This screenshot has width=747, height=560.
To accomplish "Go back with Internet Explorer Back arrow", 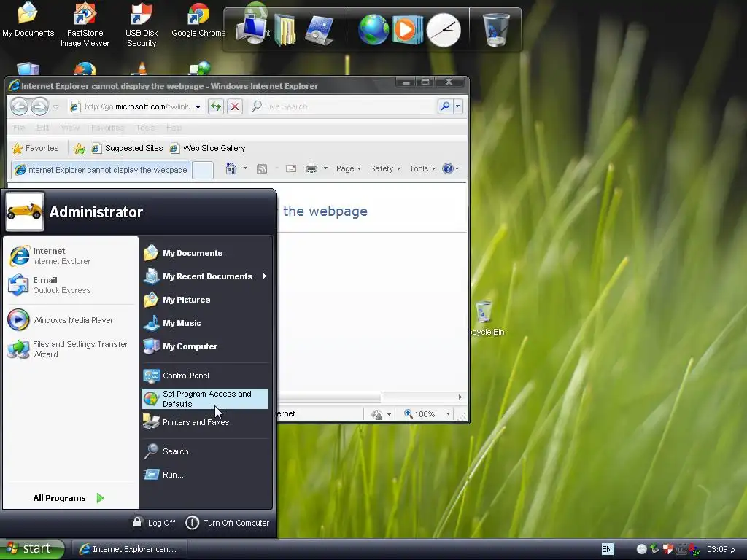I will point(19,106).
